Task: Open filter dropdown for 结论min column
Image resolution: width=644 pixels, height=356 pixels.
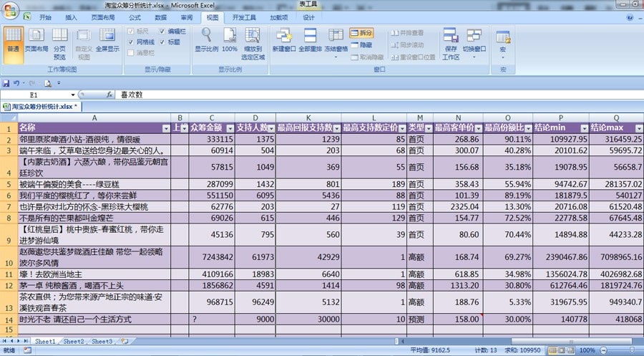Action: [x=585, y=129]
